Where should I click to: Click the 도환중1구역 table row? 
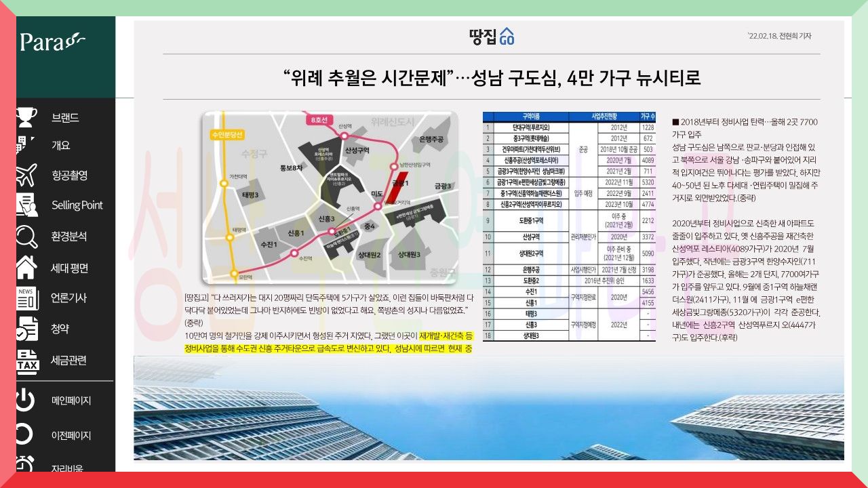click(570, 220)
